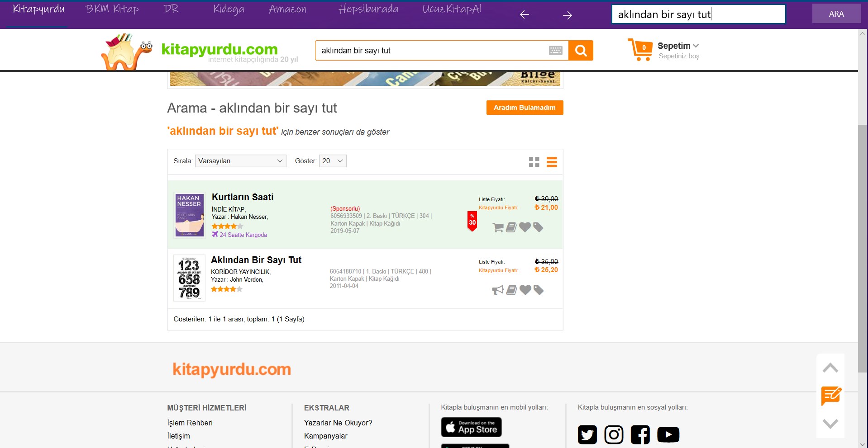Add Aklından Bir Sayı Tut to reading list
This screenshot has height=448, width=868.
click(512, 290)
